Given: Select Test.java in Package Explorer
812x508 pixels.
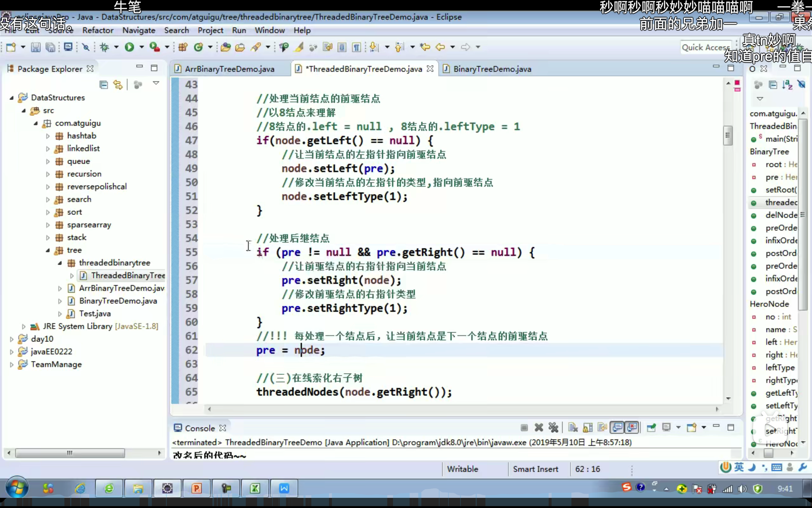Looking at the screenshot, I should coord(95,313).
